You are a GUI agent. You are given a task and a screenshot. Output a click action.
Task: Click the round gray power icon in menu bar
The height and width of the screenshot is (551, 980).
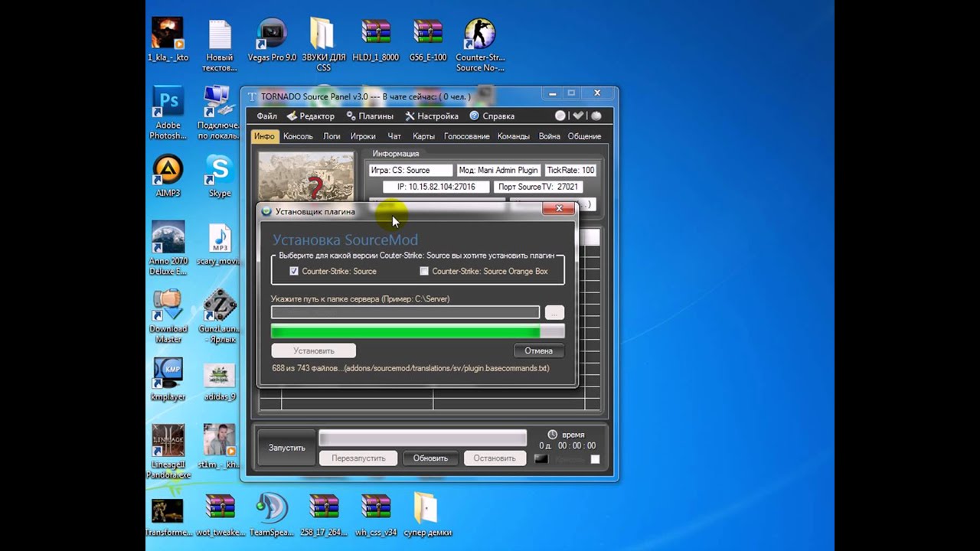point(596,116)
